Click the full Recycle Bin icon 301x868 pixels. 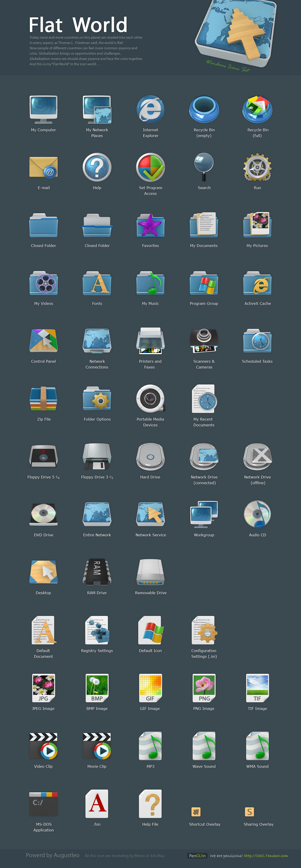(257, 109)
